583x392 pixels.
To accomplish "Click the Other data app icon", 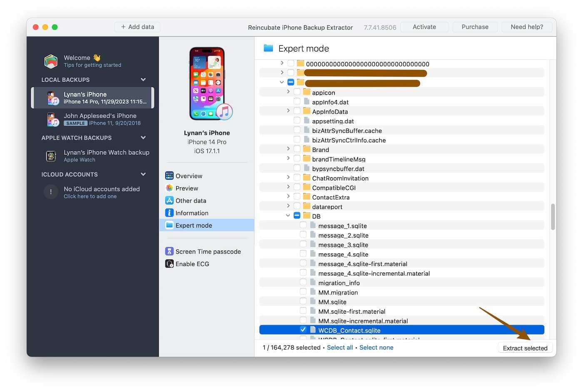I will [169, 201].
